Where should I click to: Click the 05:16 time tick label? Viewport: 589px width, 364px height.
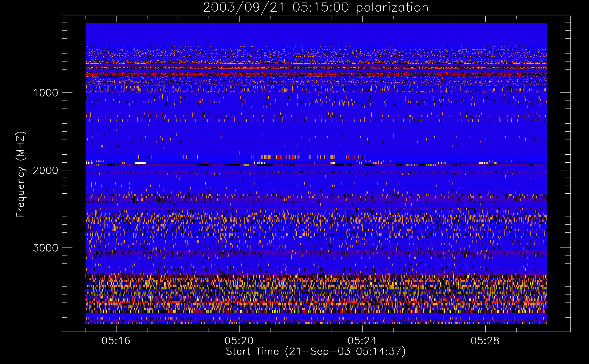(116, 341)
